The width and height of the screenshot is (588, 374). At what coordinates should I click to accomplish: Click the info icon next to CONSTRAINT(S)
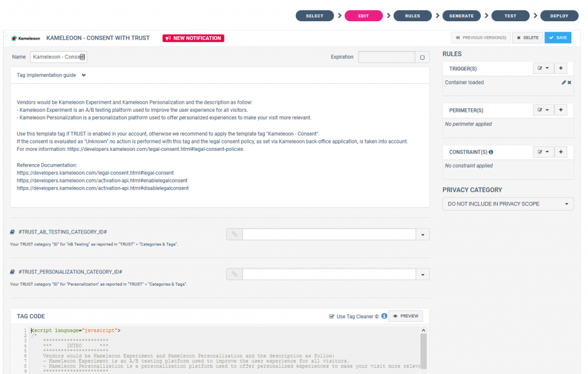(491, 153)
